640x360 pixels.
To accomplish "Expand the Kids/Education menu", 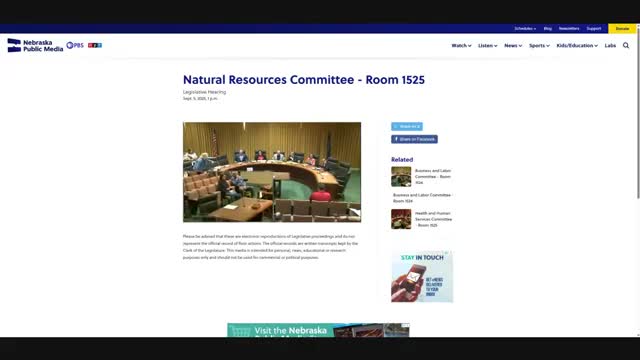I will point(577,45).
